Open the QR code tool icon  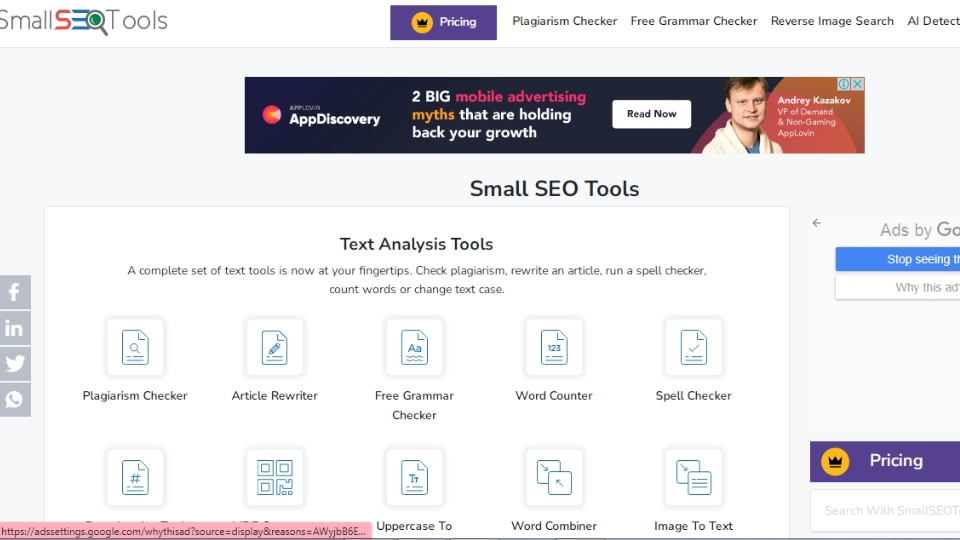(275, 478)
